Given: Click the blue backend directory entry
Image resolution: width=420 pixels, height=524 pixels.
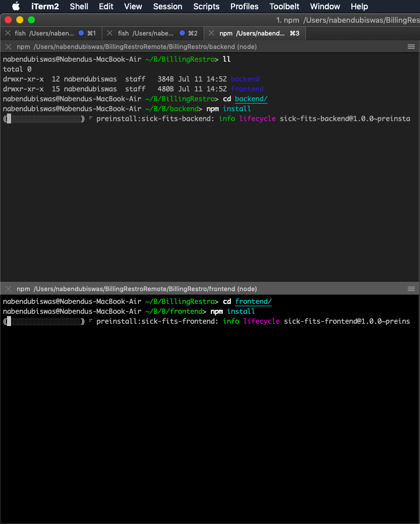Looking at the screenshot, I should click(x=245, y=79).
